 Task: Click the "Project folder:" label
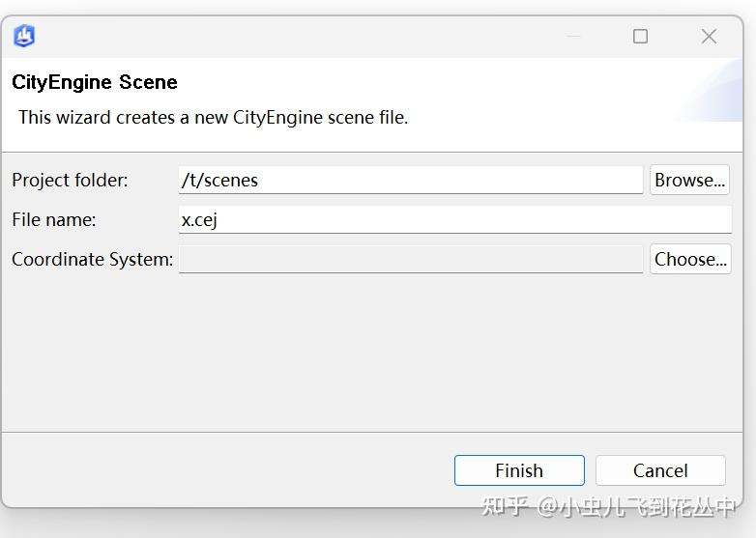70,180
